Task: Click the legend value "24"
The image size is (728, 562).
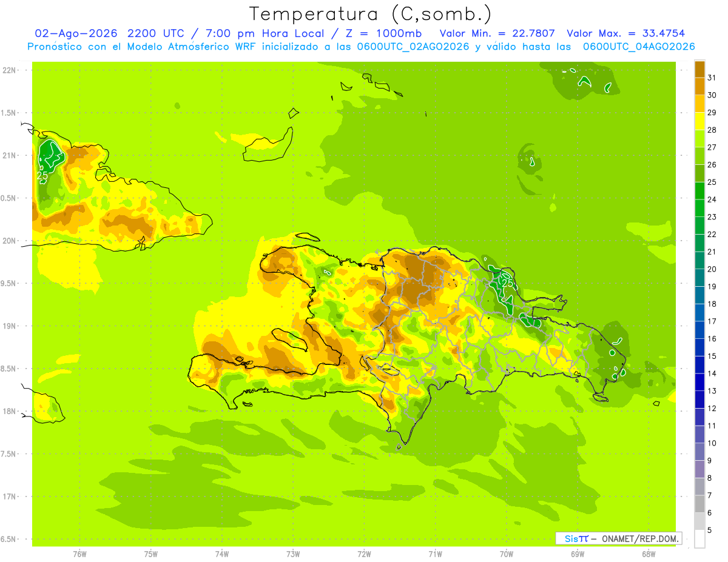Action: coord(712,199)
